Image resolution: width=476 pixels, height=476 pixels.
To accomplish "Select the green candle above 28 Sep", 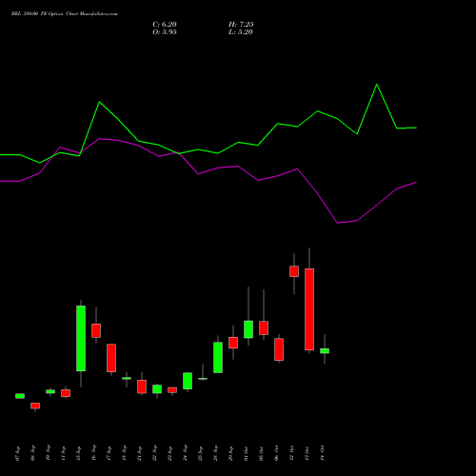I will [218, 357].
